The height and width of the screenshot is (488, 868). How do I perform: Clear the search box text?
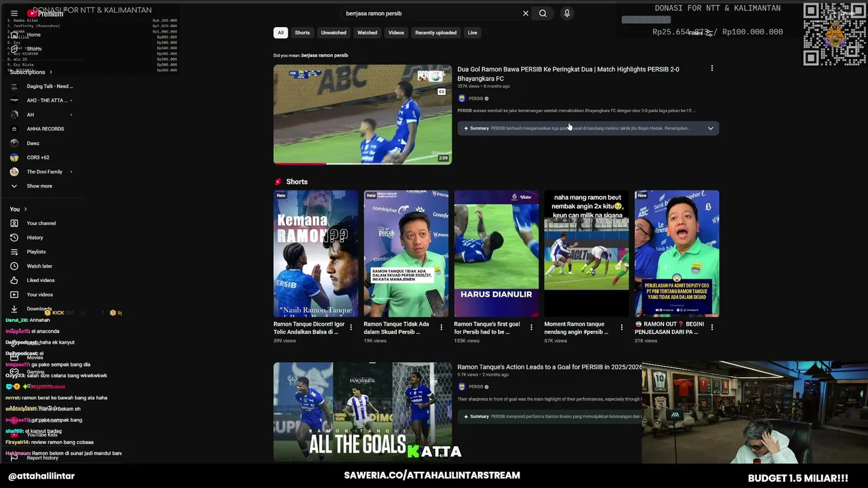pos(526,14)
